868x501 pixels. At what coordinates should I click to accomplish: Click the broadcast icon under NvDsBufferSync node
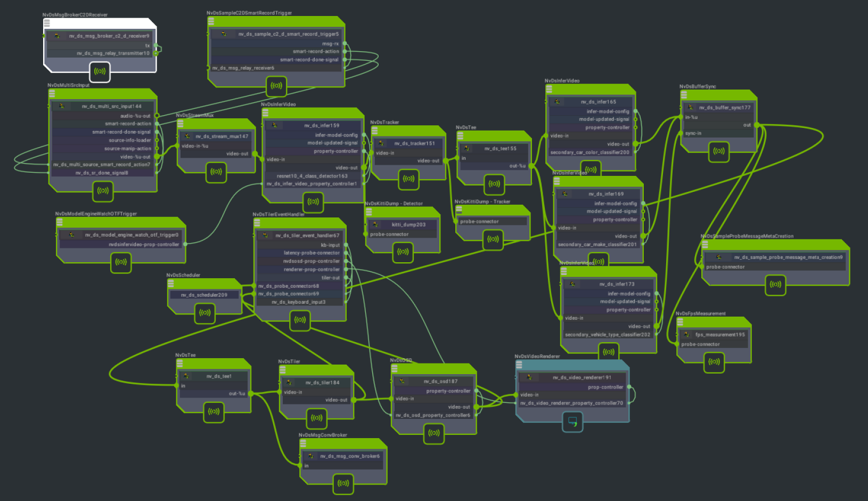click(719, 151)
